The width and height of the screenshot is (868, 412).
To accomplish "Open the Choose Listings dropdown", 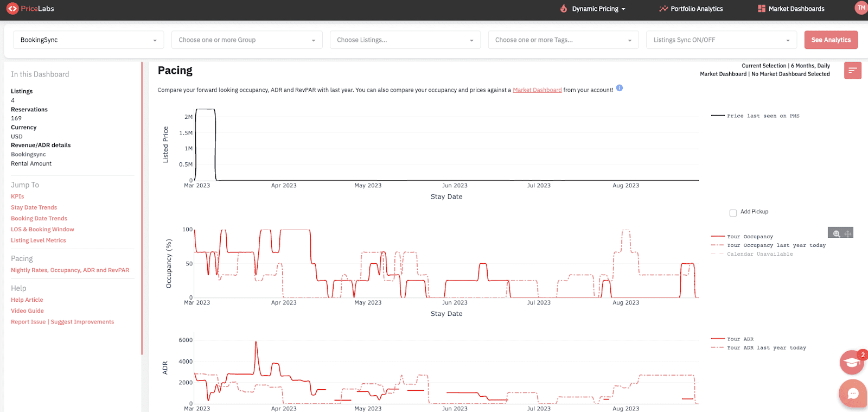I will 405,40.
